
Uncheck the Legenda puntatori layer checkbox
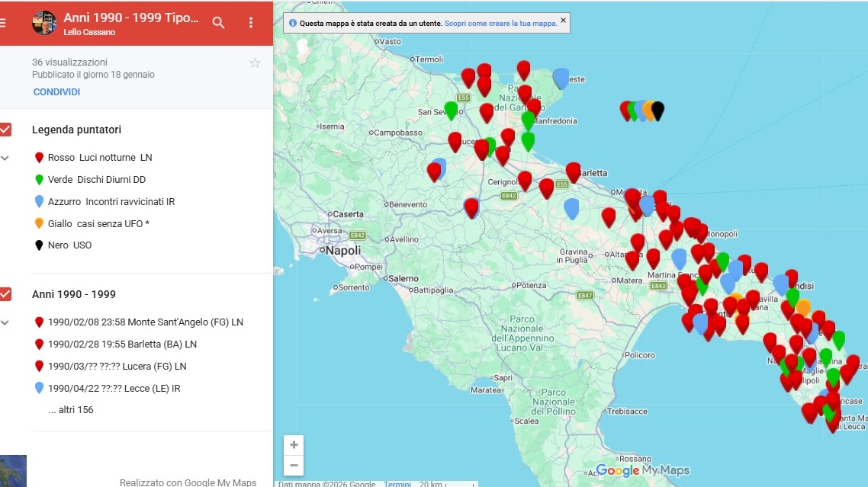pos(5,130)
